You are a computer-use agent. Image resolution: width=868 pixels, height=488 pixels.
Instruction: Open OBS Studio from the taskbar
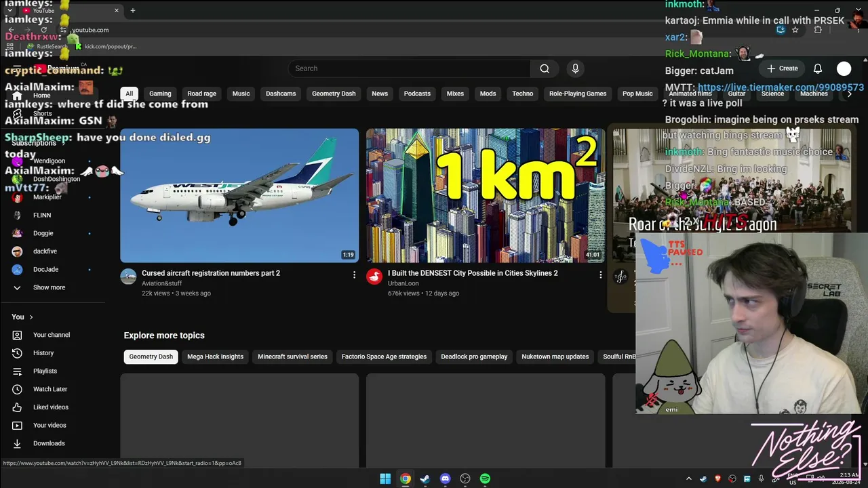[x=465, y=479]
